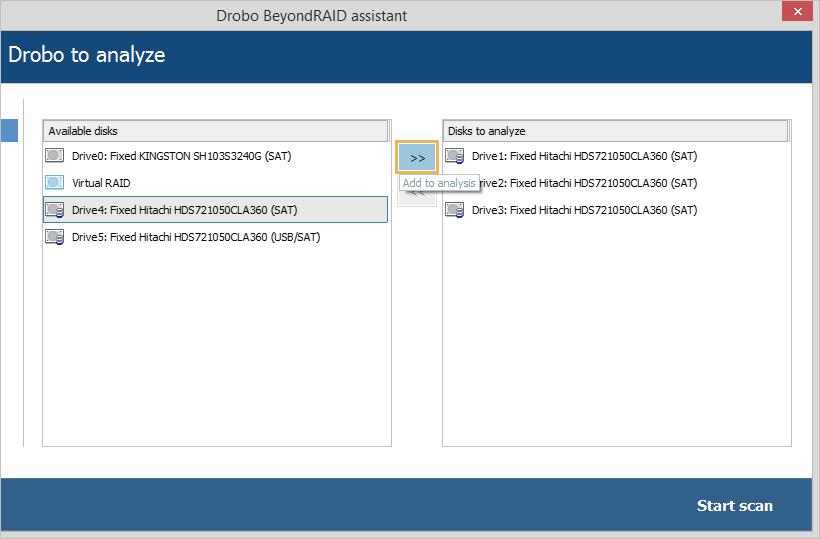Click the Disks to analyze column header

(615, 131)
